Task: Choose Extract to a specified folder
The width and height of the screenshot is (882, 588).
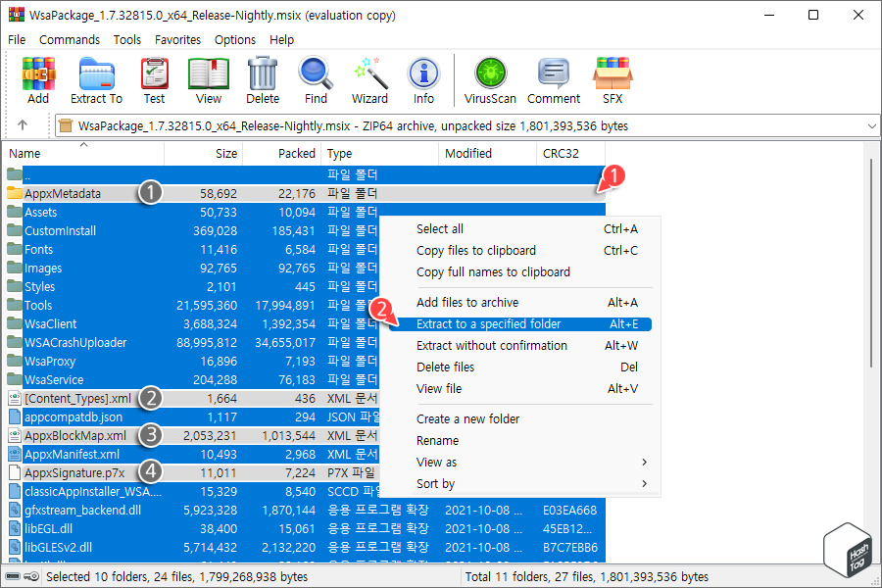Action: tap(520, 324)
